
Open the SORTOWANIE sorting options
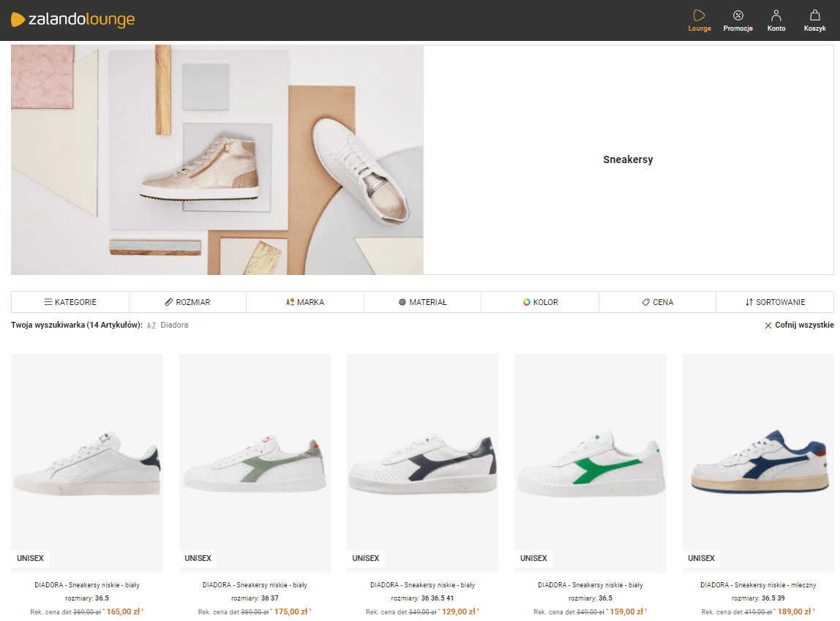[x=774, y=301]
